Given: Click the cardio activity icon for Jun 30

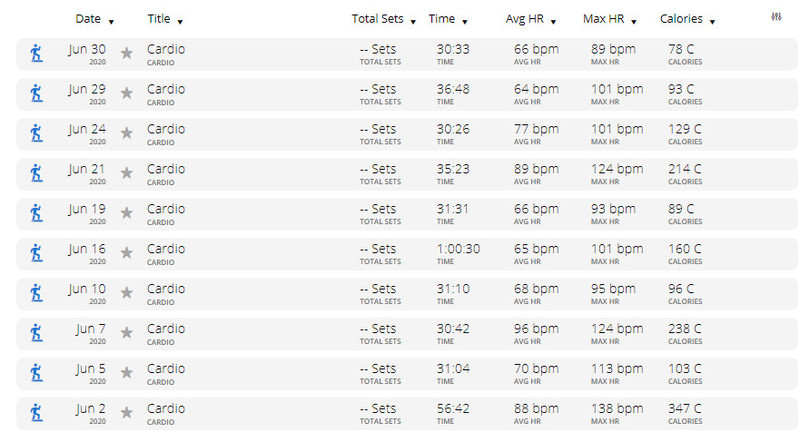Looking at the screenshot, I should [36, 53].
